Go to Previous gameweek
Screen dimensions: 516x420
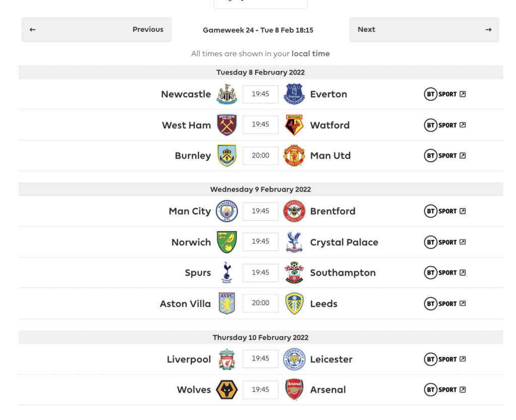click(x=97, y=30)
